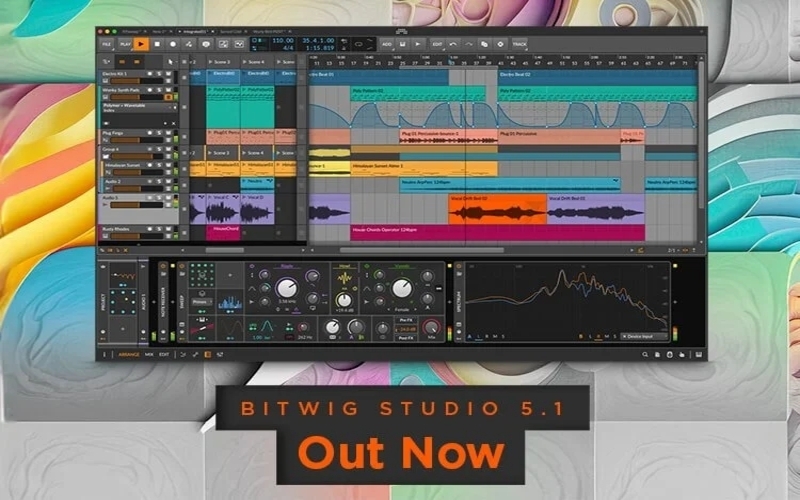Image resolution: width=800 pixels, height=500 pixels.
Task: Collapse the Group 4 folder icon
Action: click(106, 156)
